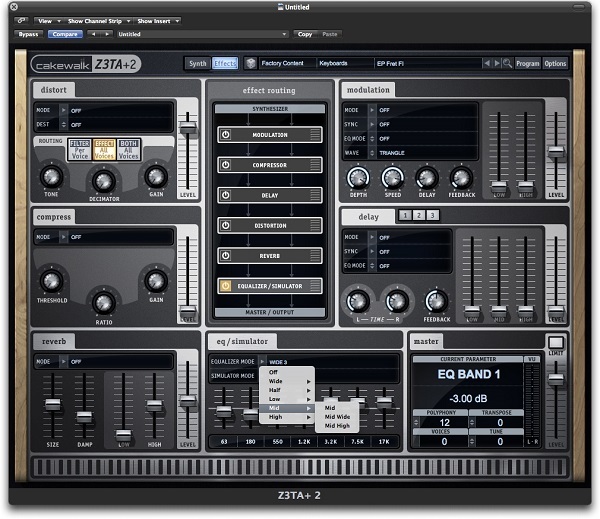Open the reverb MODE dropdown arrow

tap(64, 361)
